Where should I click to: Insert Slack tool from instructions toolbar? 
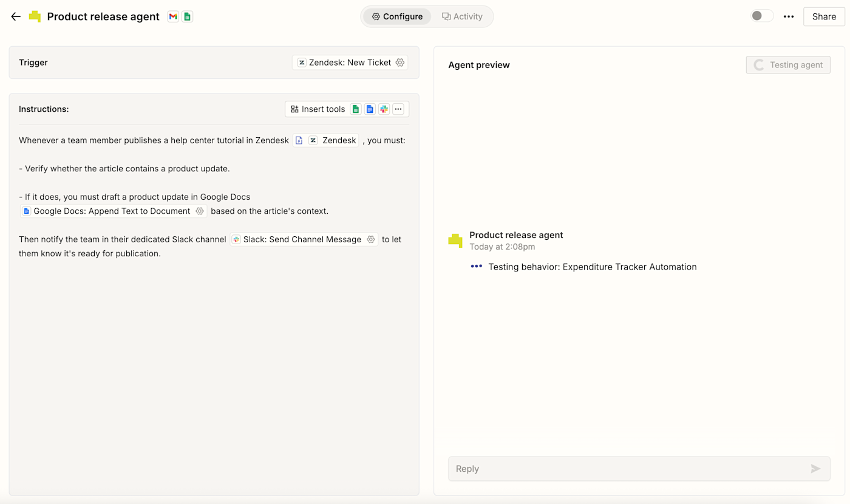click(x=384, y=109)
